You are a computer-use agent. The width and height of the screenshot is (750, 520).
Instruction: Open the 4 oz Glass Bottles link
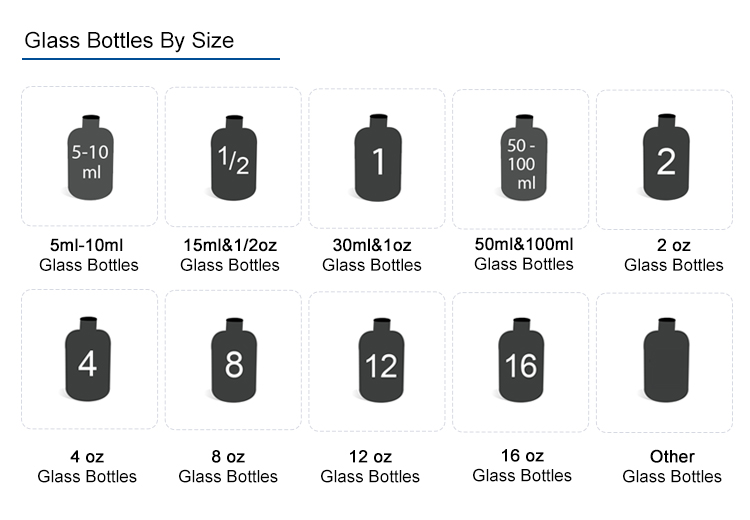point(87,466)
